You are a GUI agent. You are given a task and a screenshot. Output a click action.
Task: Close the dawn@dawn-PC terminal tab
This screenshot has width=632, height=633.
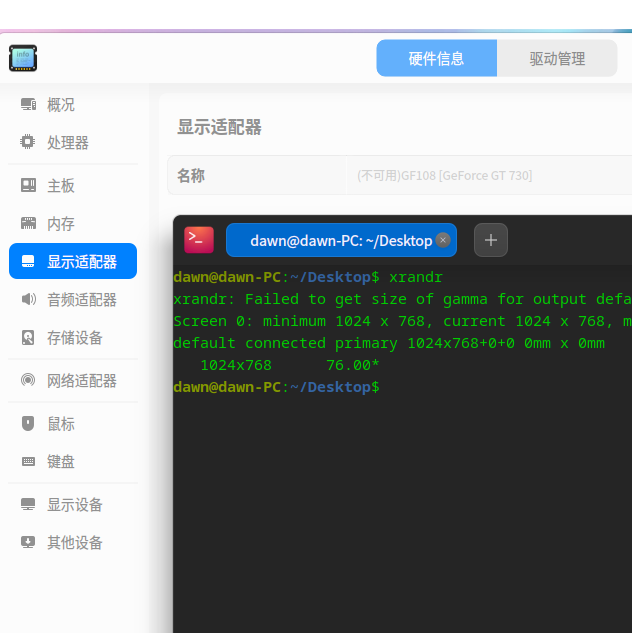point(443,240)
